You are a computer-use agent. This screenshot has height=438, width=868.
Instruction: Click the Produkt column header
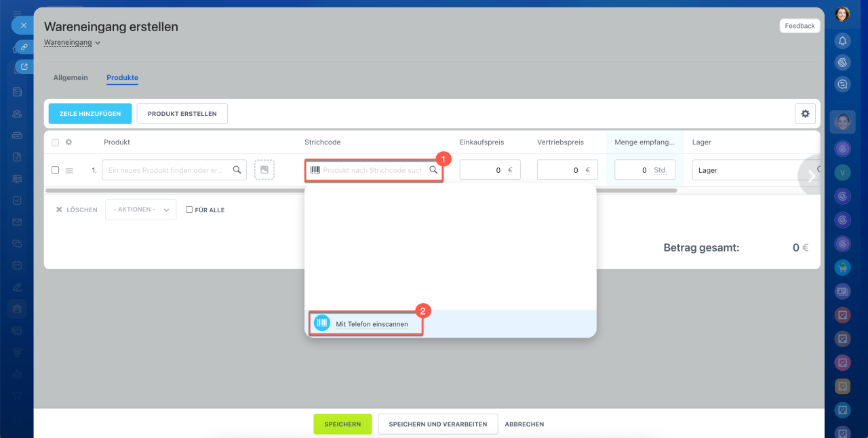[117, 142]
